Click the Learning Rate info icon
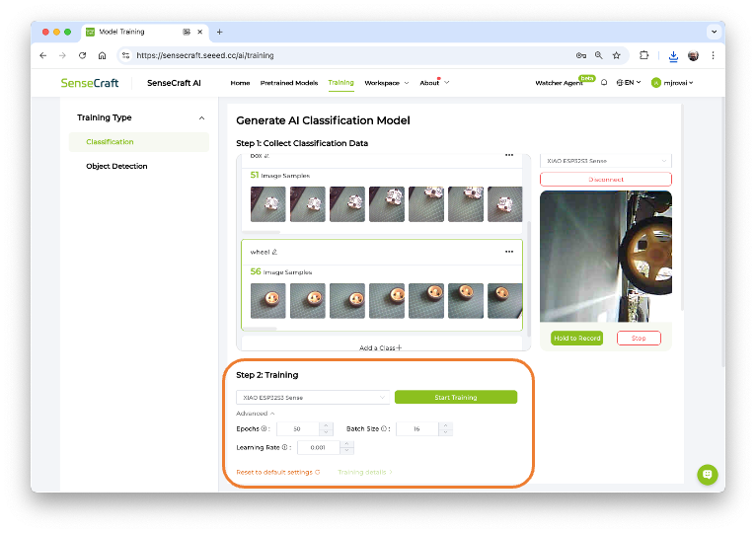 tap(285, 447)
